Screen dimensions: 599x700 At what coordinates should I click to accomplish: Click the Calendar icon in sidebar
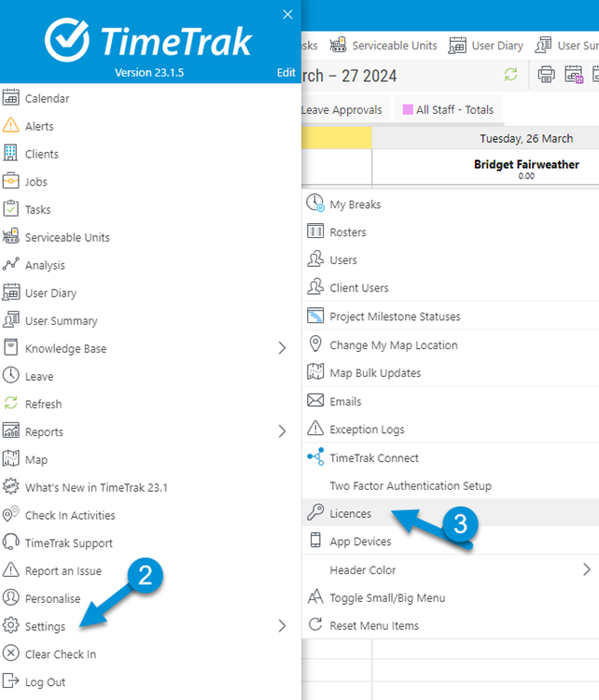tap(11, 98)
